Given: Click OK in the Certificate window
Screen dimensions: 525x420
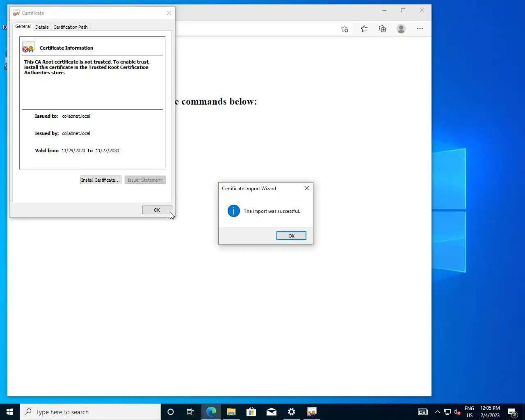Looking at the screenshot, I should coord(157,210).
